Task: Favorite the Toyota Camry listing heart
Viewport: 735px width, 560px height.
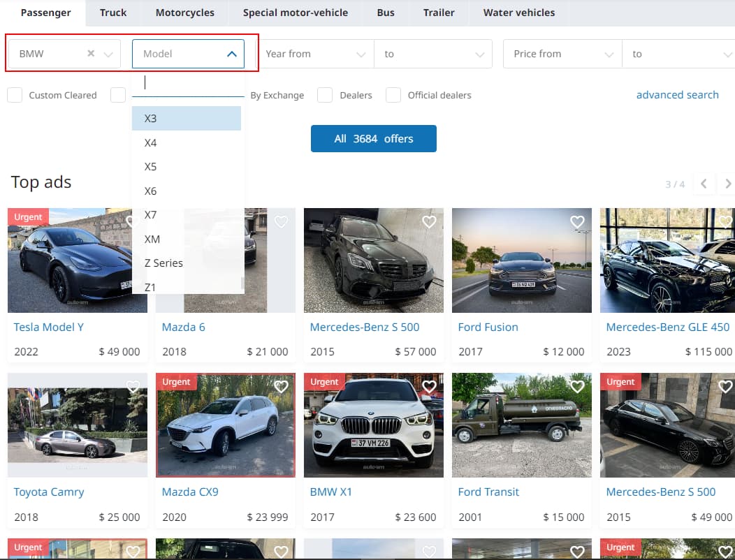Action: click(x=133, y=387)
